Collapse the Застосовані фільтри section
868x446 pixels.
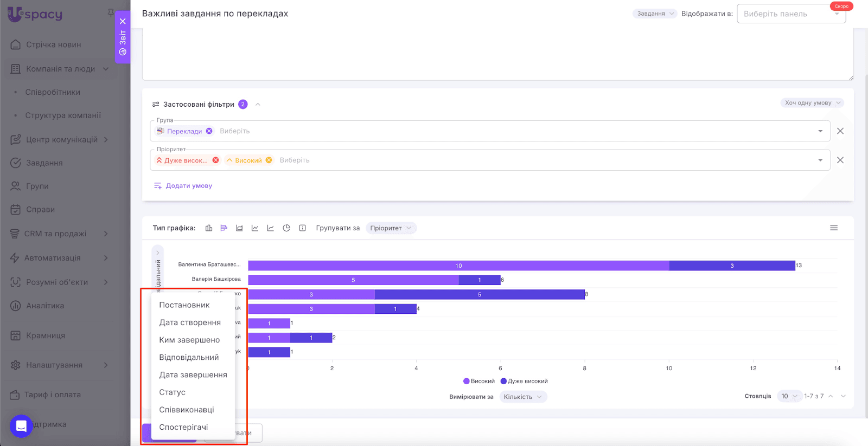click(x=258, y=105)
